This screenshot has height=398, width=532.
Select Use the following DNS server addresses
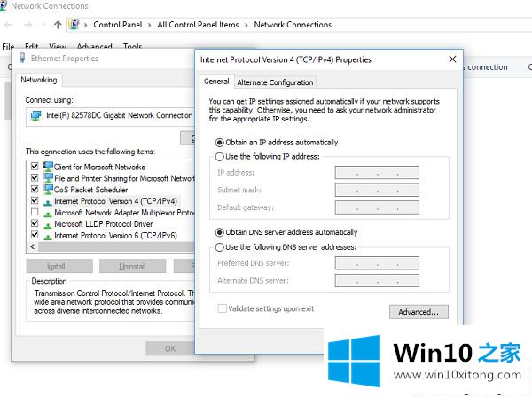click(x=219, y=247)
